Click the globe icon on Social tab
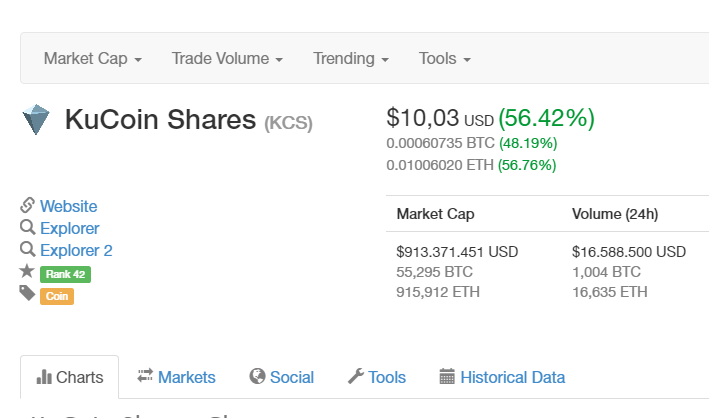The height and width of the screenshot is (418, 709). [257, 377]
